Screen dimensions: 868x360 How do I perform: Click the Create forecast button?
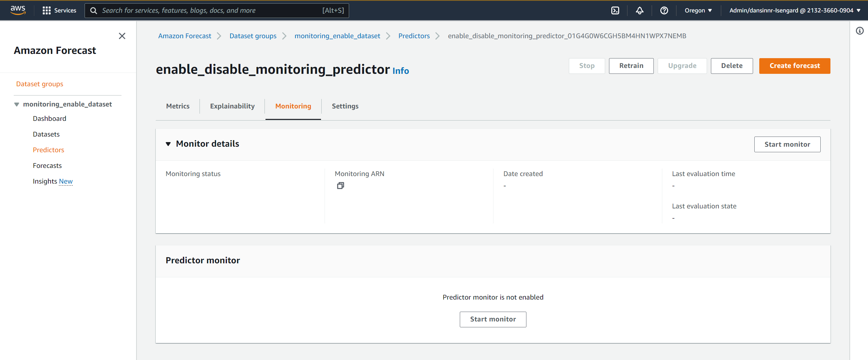click(794, 66)
